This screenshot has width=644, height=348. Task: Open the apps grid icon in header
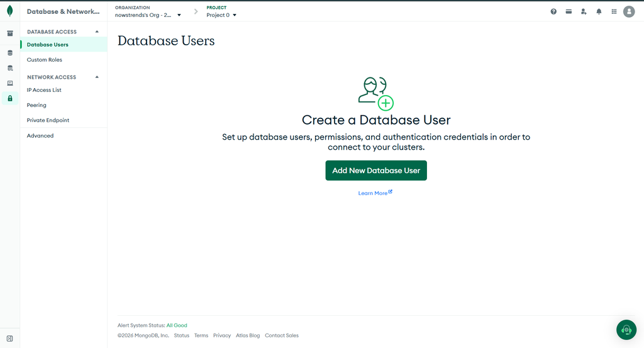[x=614, y=11]
